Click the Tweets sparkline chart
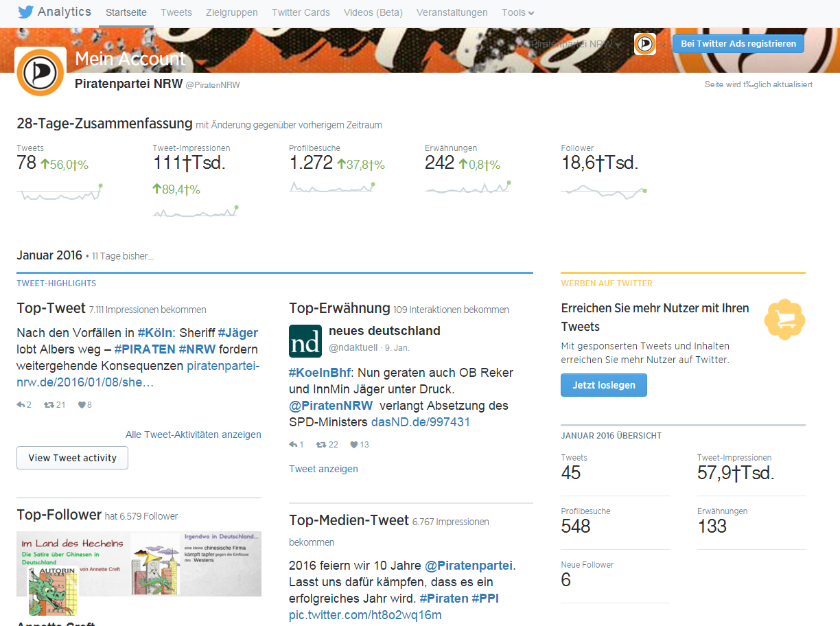The height and width of the screenshot is (626, 840). [x=60, y=192]
